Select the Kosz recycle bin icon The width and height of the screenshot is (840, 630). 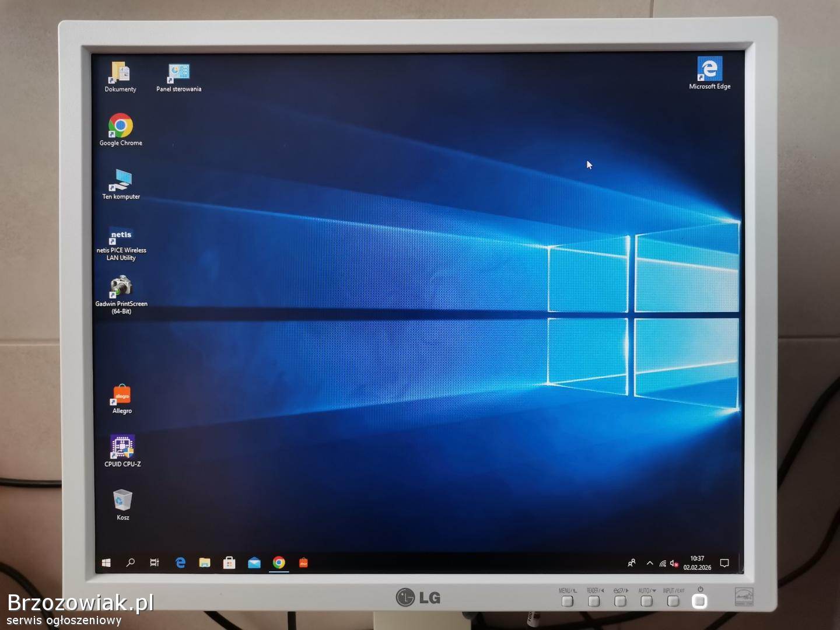point(123,501)
